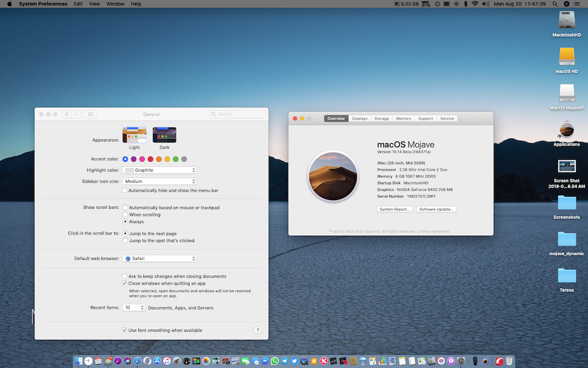The image size is (588, 368).
Task: Select the orange accent color
Action: coord(158,159)
